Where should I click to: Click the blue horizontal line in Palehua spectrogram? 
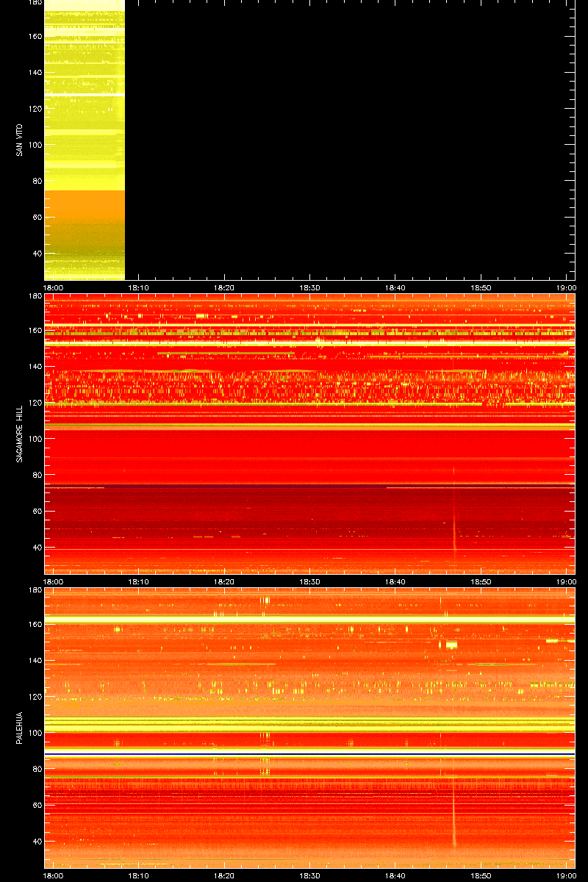[309, 755]
